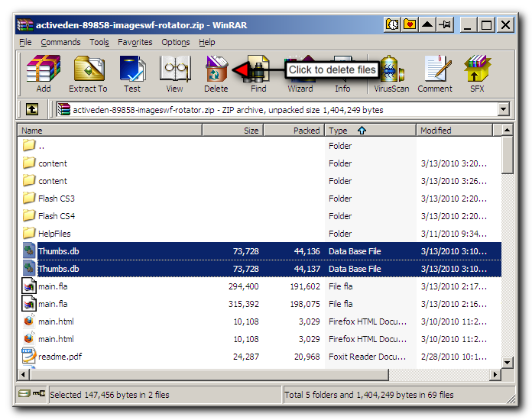Select main.fla sized 294,400
The height and width of the screenshot is (420, 532).
click(261, 286)
